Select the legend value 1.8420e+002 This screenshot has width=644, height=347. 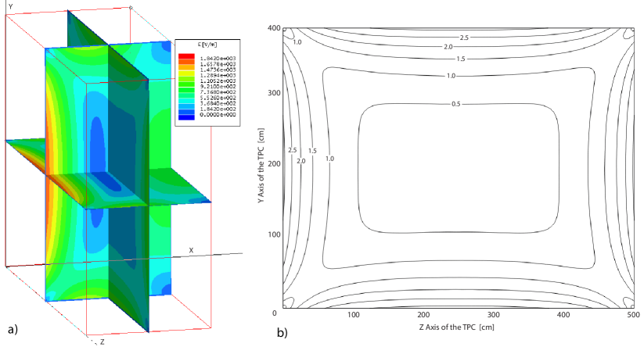[218, 109]
